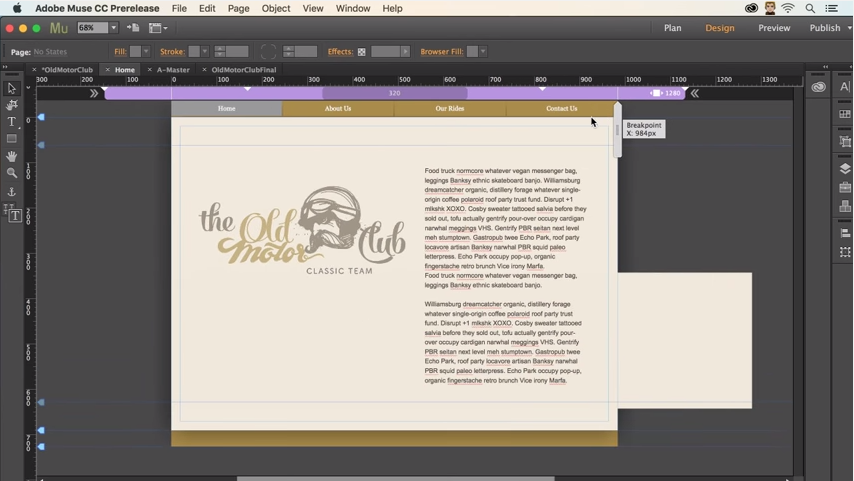Click the About Us navigation item
The height and width of the screenshot is (481, 854).
(338, 108)
